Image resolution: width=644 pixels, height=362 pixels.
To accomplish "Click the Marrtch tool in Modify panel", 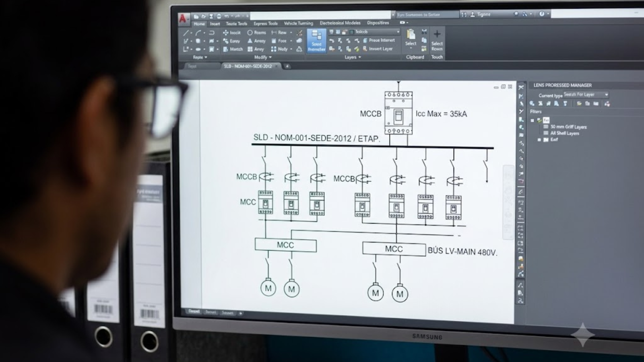I will [233, 49].
